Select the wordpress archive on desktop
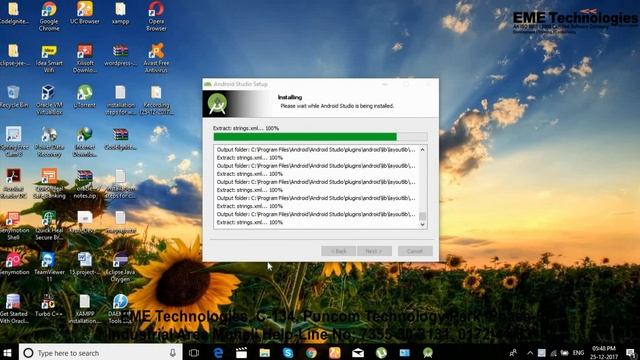The image size is (640, 360). point(120,55)
